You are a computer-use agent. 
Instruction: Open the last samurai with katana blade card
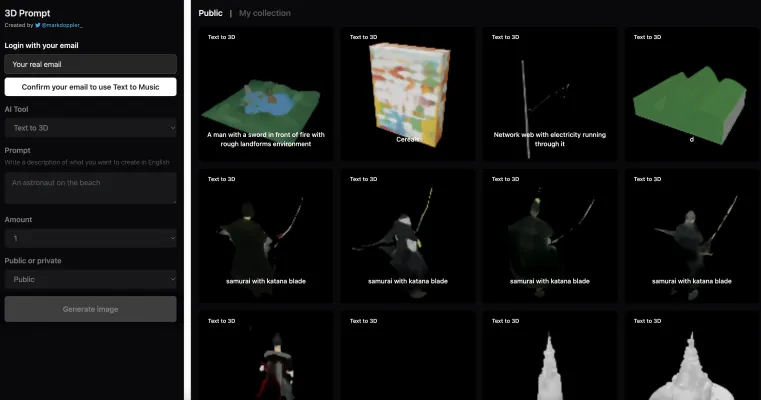pyautogui.click(x=691, y=235)
